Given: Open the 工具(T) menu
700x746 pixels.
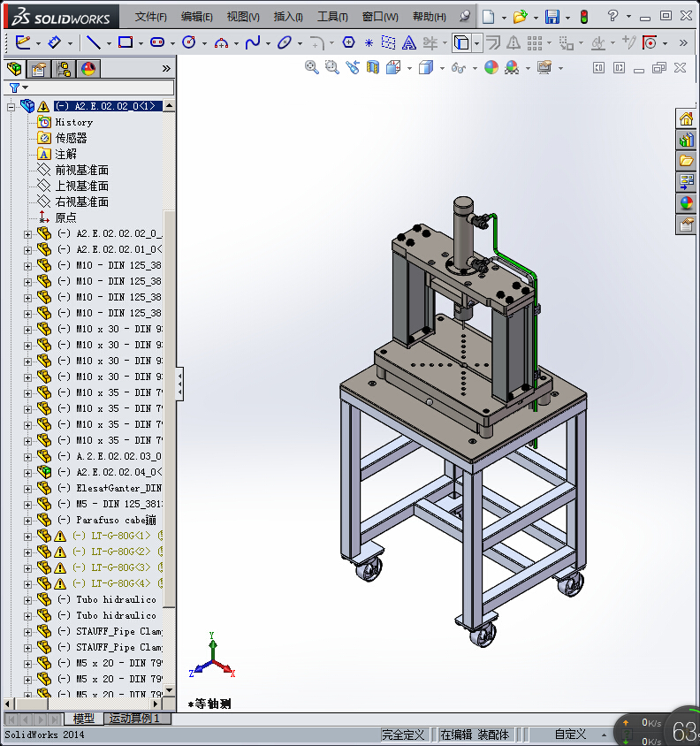Looking at the screenshot, I should (x=332, y=17).
